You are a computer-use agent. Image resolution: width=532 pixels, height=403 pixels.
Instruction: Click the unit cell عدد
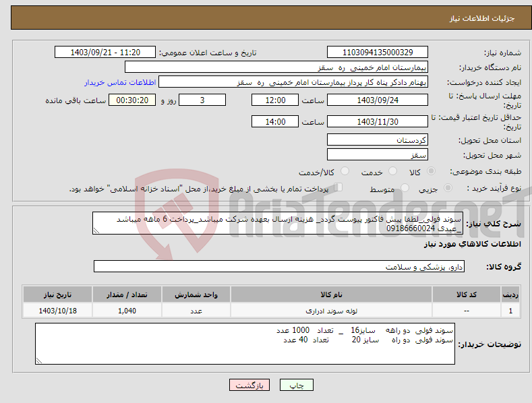pos(196,311)
